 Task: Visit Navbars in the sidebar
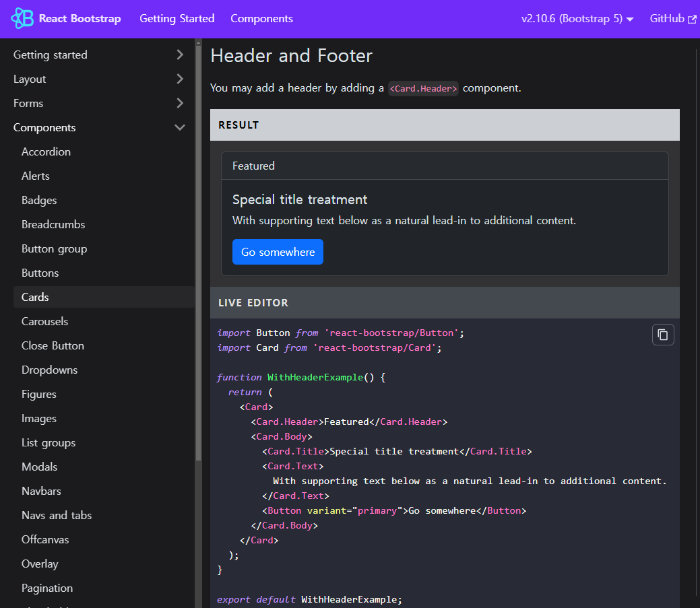tap(41, 491)
